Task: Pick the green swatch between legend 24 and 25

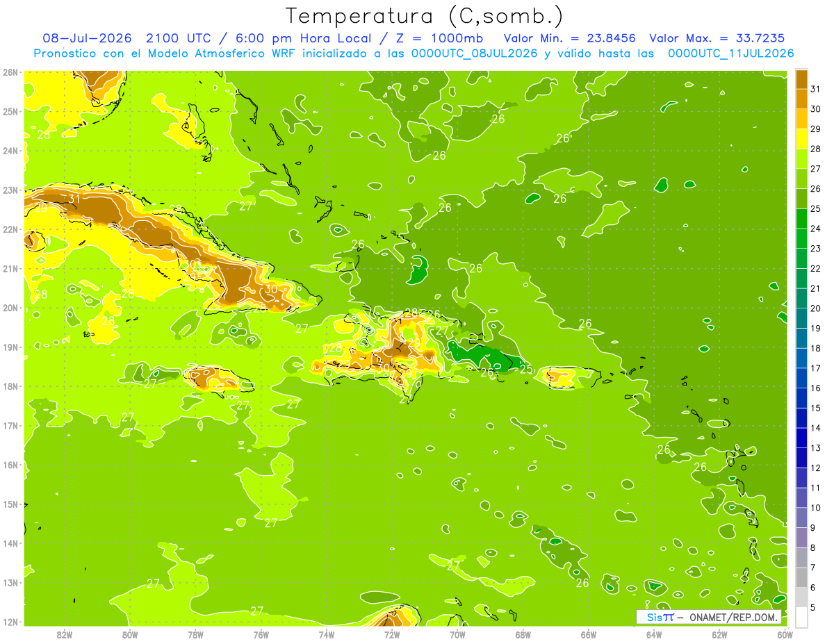Action: point(802,218)
